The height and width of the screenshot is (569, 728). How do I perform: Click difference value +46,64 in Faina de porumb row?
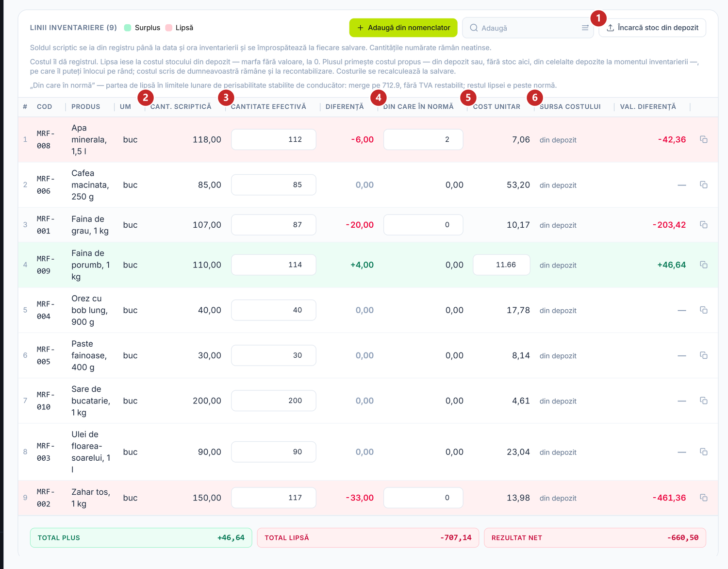pos(671,265)
